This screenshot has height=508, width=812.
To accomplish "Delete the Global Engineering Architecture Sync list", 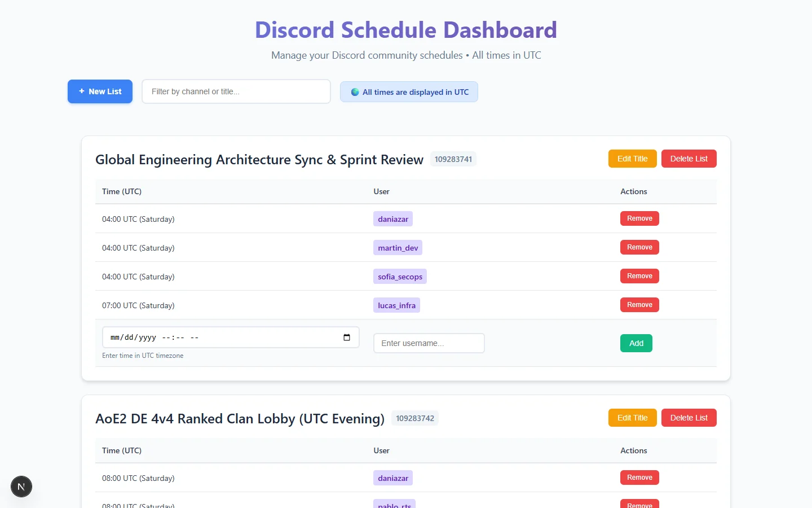I will pos(689,159).
